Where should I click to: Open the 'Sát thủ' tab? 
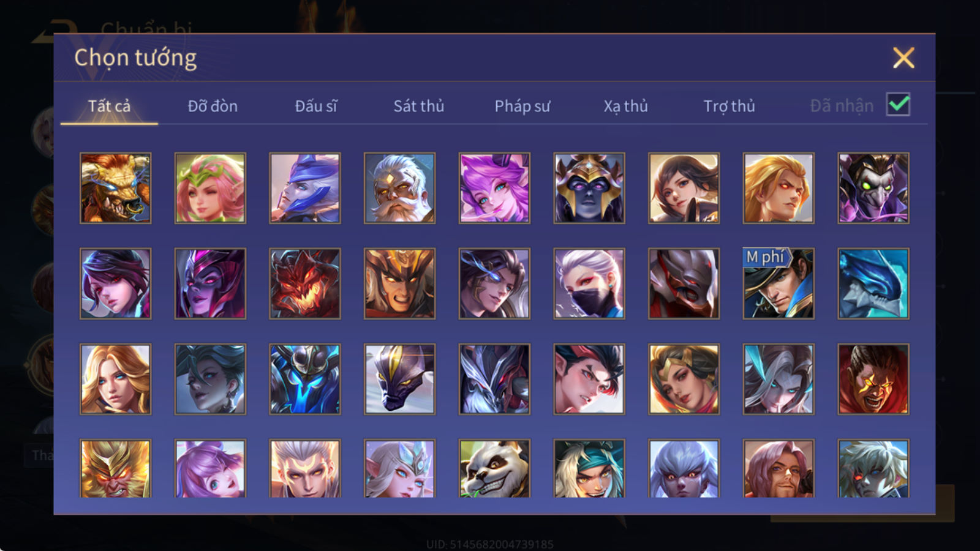418,106
